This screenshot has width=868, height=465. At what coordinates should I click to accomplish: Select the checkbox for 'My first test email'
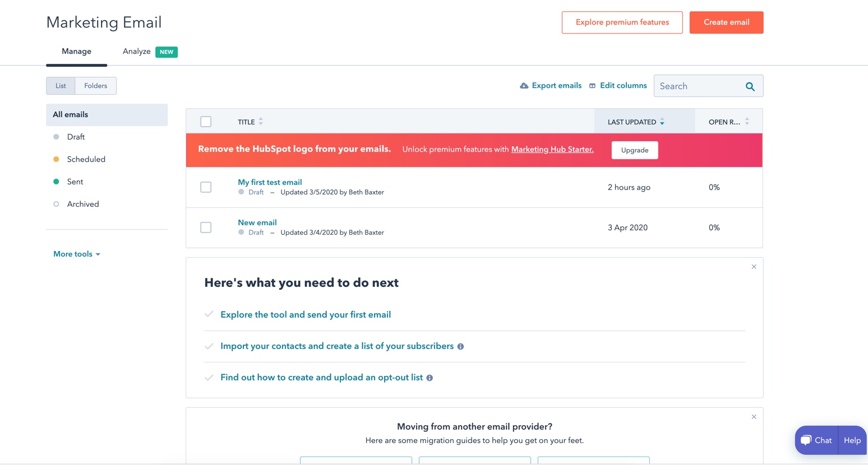point(206,187)
